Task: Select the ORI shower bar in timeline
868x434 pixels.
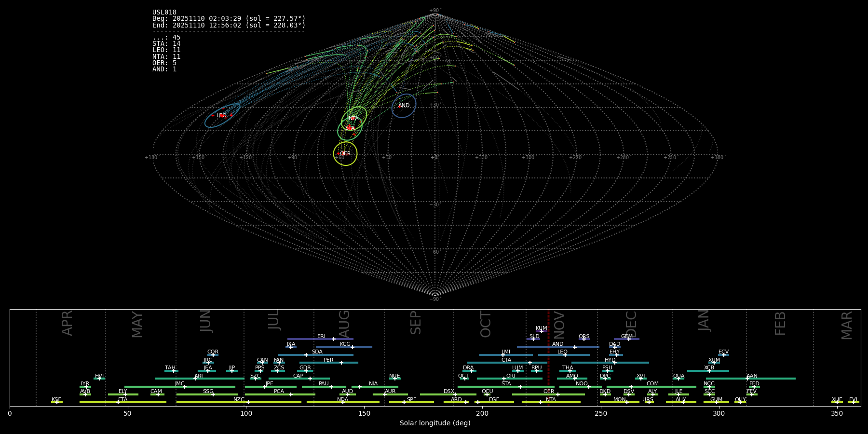Action: point(510,379)
